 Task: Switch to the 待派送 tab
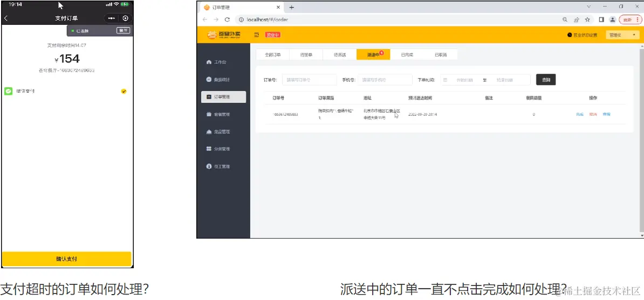pos(340,54)
